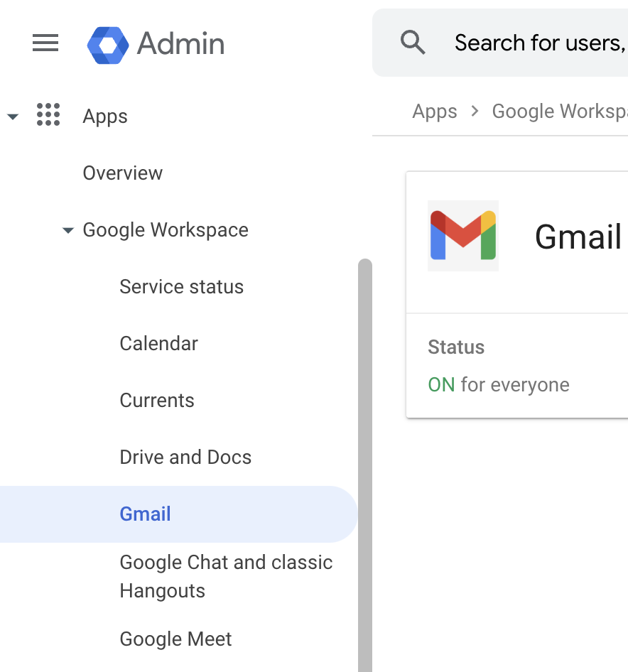Open the hamburger main menu
This screenshot has width=628, height=672.
(x=45, y=43)
